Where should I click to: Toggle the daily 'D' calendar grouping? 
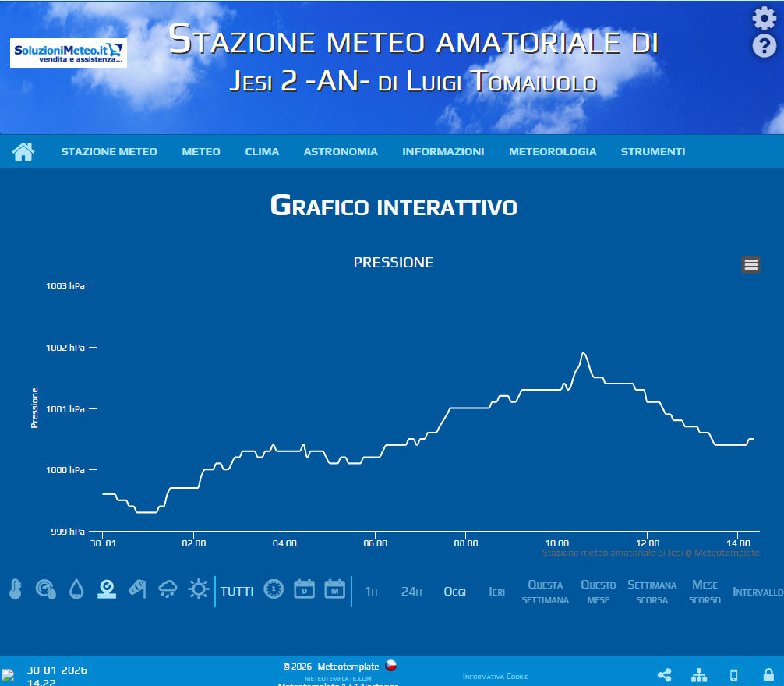[x=304, y=589]
